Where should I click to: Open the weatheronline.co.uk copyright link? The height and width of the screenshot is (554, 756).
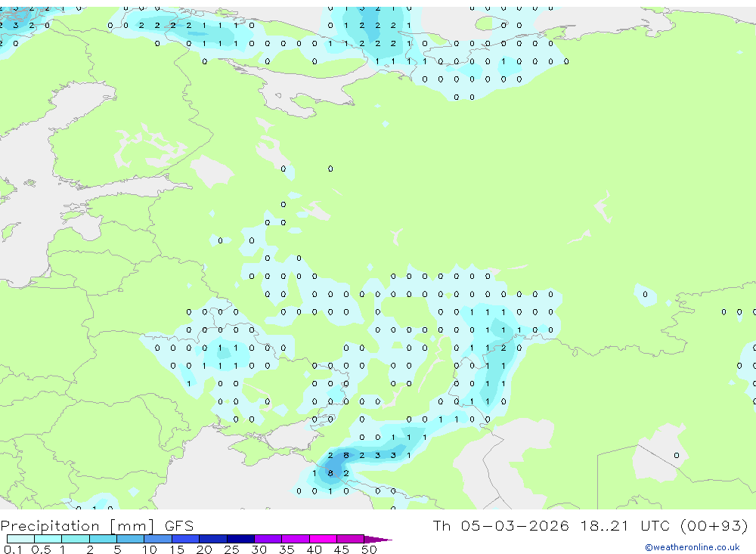coord(692,547)
